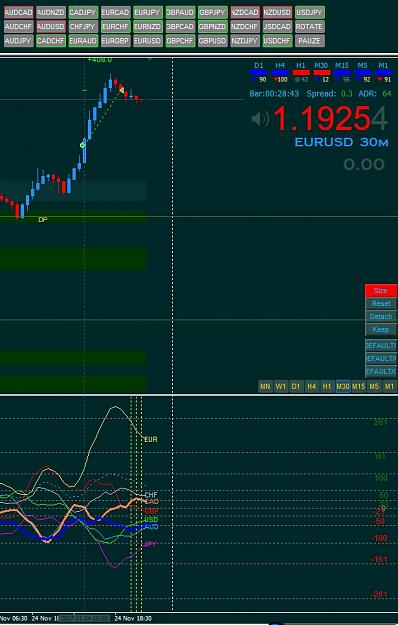The image size is (398, 625).
Task: Click the DP pivot label on chart
Action: (43, 220)
